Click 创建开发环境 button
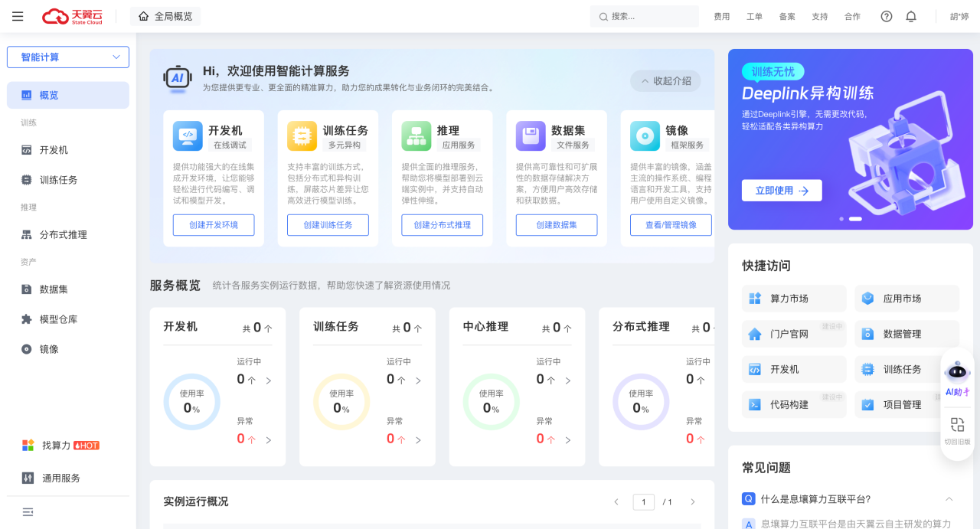This screenshot has width=980, height=529. (x=214, y=225)
